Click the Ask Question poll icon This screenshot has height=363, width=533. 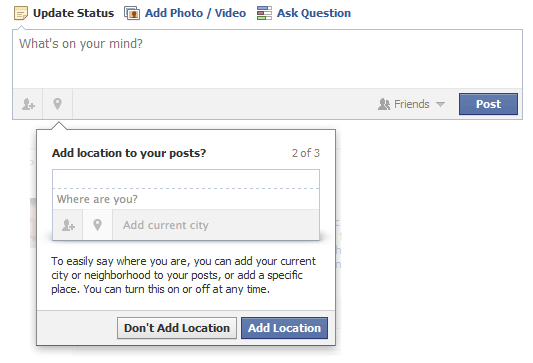pyautogui.click(x=264, y=13)
